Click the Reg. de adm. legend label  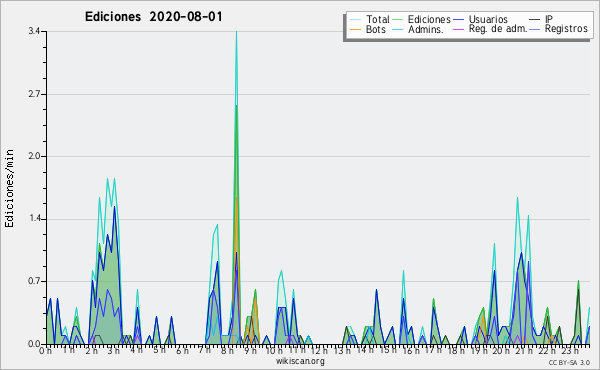click(498, 29)
